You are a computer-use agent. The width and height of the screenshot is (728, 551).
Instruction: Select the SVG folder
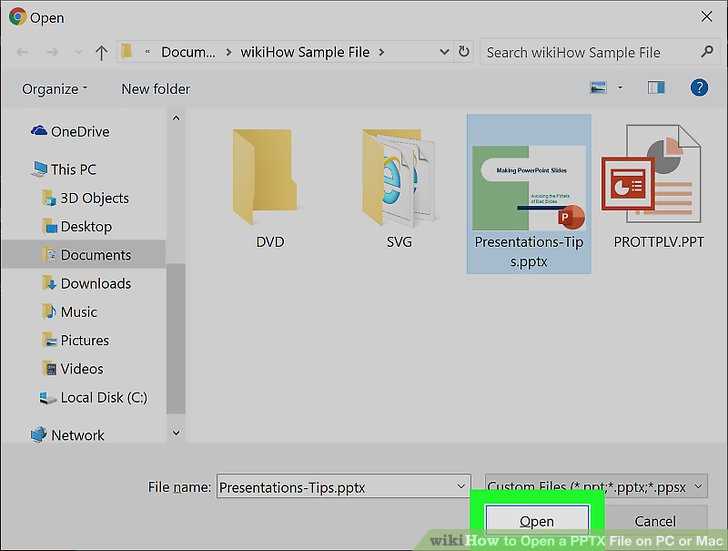399,188
